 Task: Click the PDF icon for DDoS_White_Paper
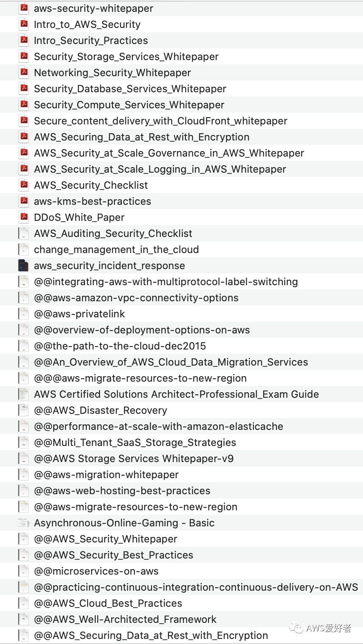pos(24,217)
